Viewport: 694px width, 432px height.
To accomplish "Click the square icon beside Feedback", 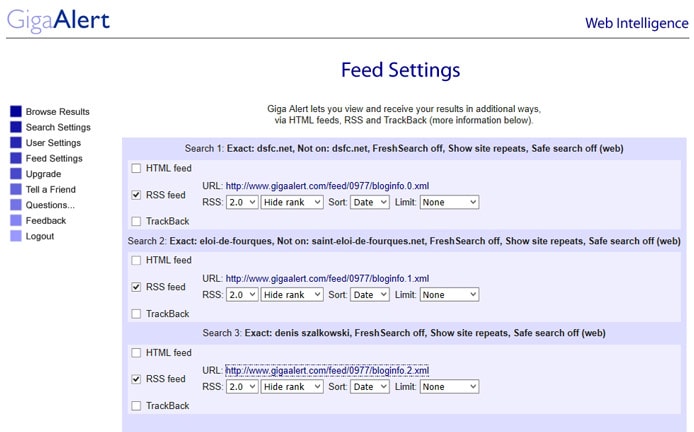I will click(x=16, y=220).
